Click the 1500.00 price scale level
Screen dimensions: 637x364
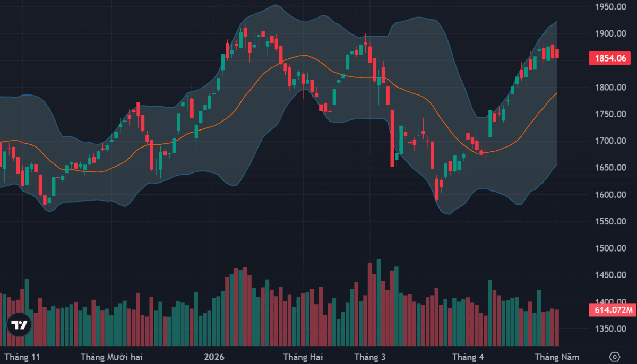pos(610,248)
